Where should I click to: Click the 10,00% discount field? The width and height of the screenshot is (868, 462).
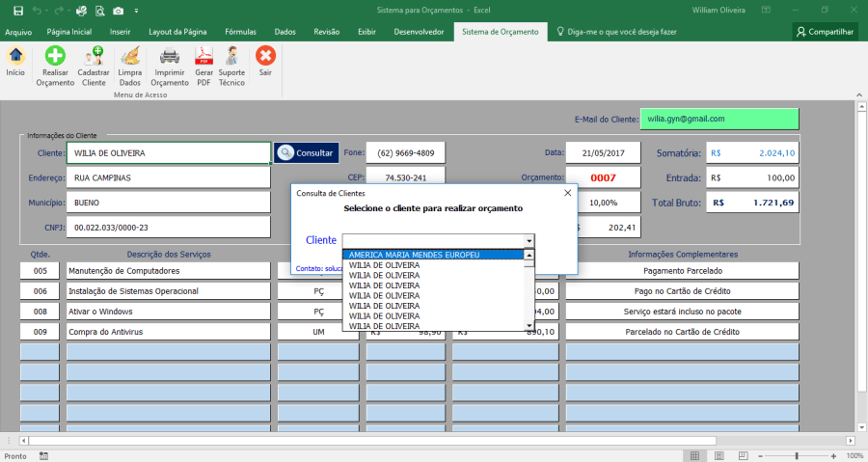609,204
